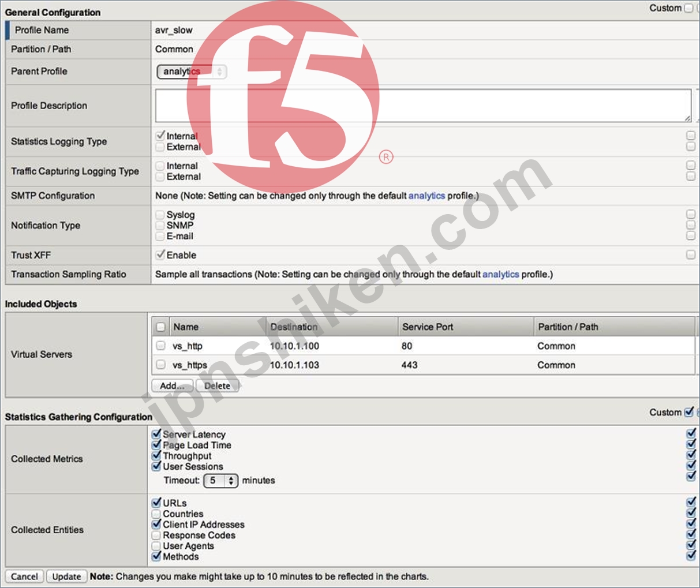Uncheck the User Sessions metric
This screenshot has height=588, width=700.
156,466
